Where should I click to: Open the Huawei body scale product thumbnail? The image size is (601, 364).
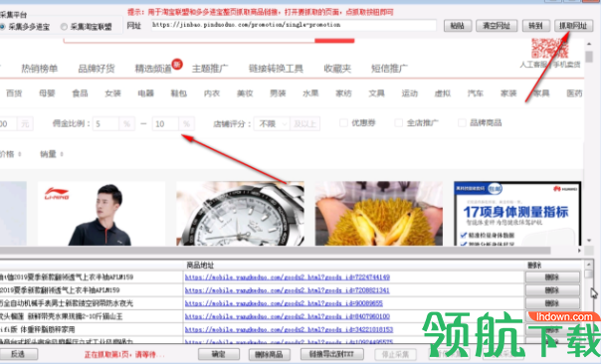pos(517,214)
